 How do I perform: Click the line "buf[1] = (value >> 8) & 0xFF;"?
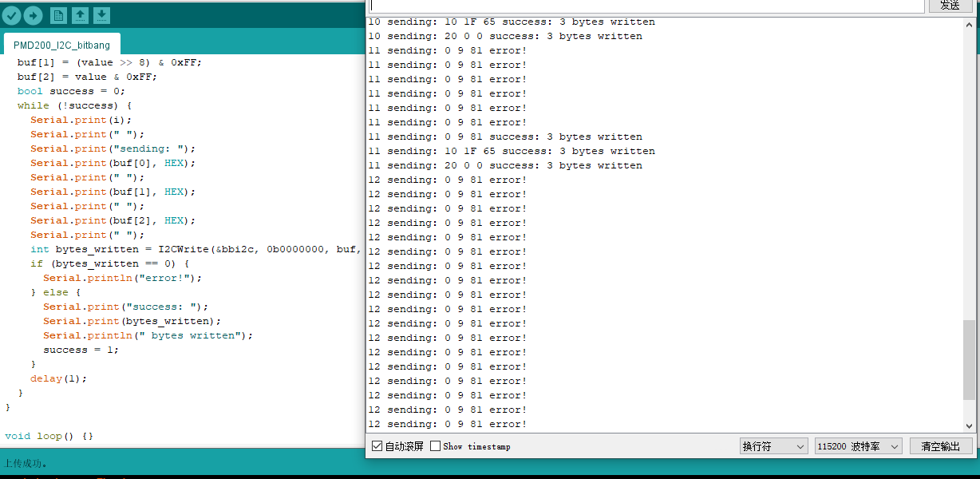(109, 62)
